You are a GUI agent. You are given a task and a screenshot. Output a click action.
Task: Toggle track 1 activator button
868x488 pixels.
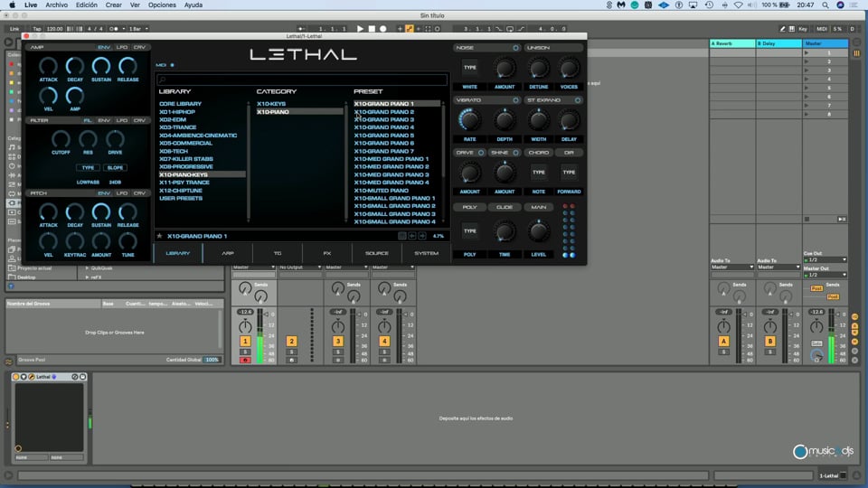tap(245, 342)
